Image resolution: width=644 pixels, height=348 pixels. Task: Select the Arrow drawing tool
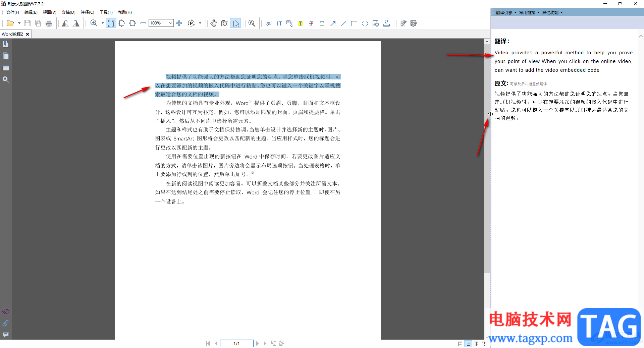tap(333, 23)
